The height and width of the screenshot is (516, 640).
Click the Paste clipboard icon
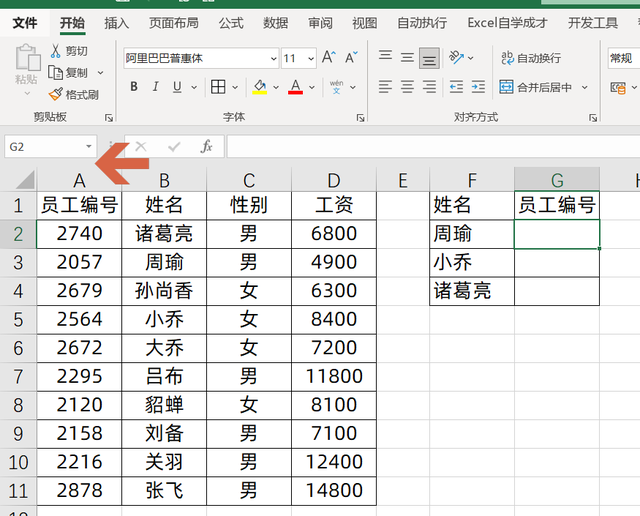(x=27, y=58)
